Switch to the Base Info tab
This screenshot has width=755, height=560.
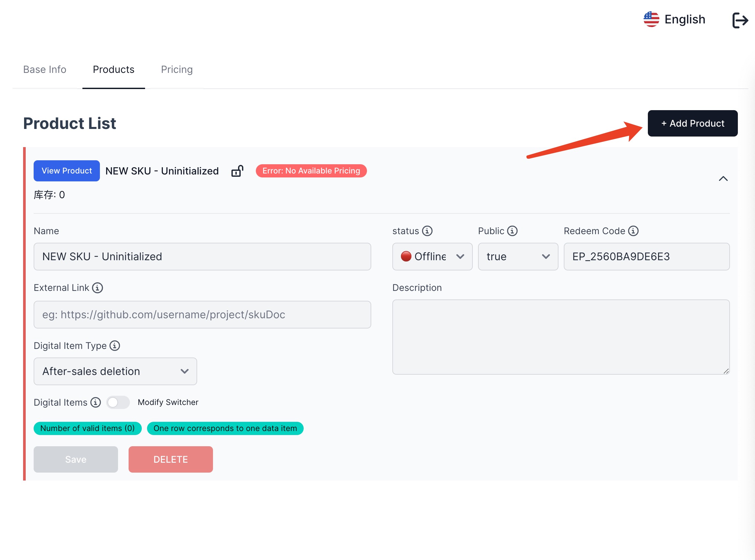(45, 69)
